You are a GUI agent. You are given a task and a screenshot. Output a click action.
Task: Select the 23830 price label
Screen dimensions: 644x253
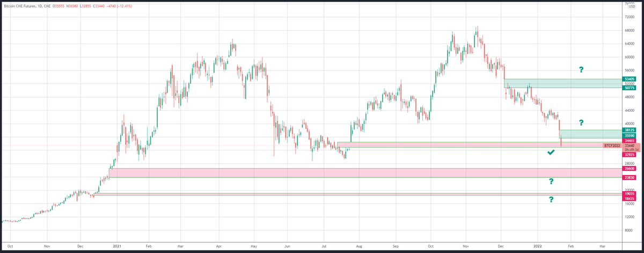tap(630, 178)
